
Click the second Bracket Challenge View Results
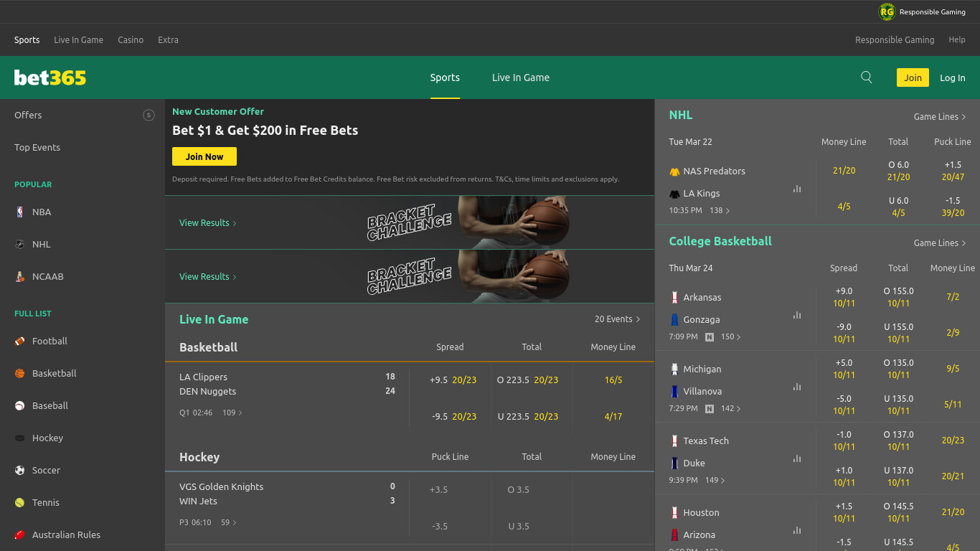[x=208, y=276]
